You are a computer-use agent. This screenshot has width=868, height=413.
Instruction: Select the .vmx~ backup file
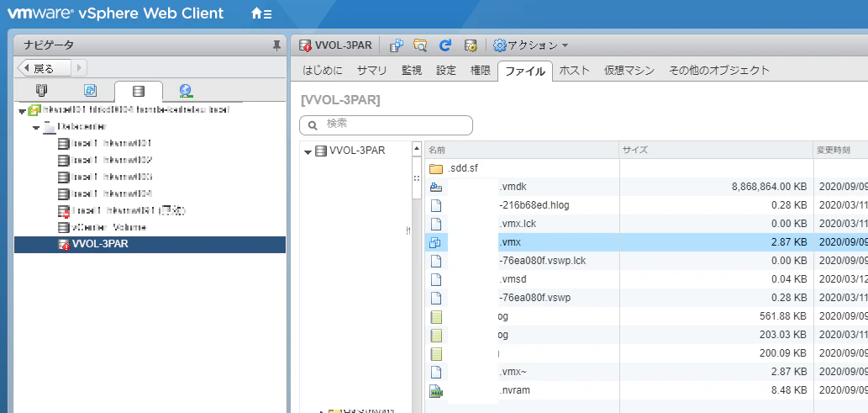[x=513, y=372]
